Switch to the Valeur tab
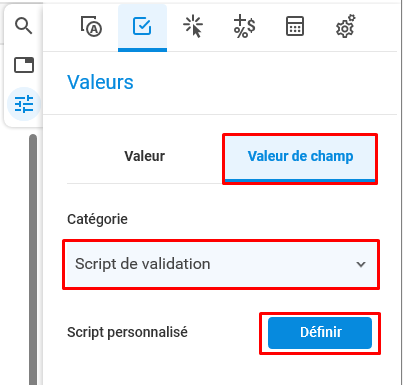This screenshot has width=403, height=385. tap(145, 156)
